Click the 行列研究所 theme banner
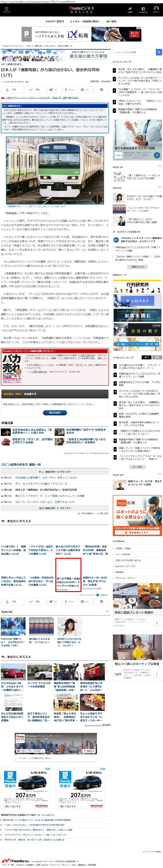The height and width of the screenshot is (868, 163). click(137, 286)
